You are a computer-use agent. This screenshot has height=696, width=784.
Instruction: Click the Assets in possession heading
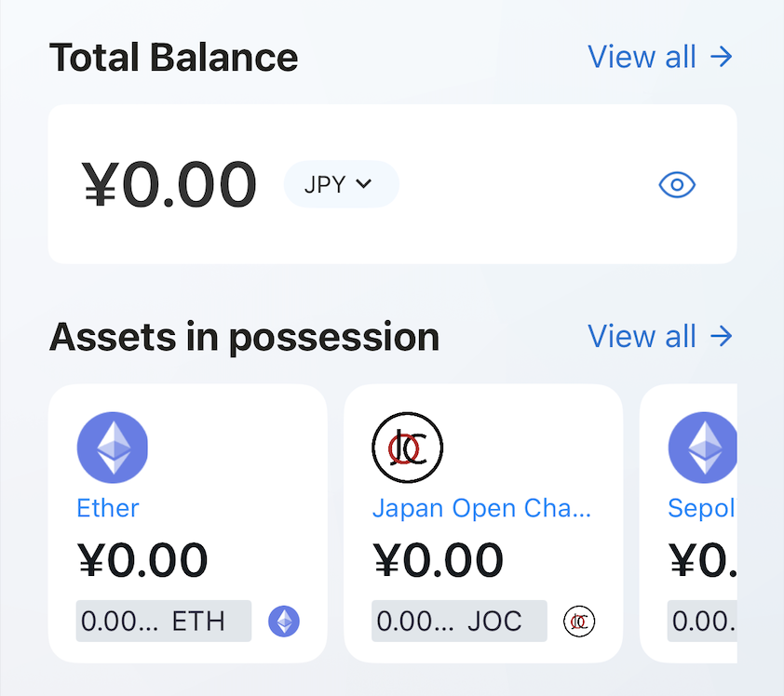point(244,336)
